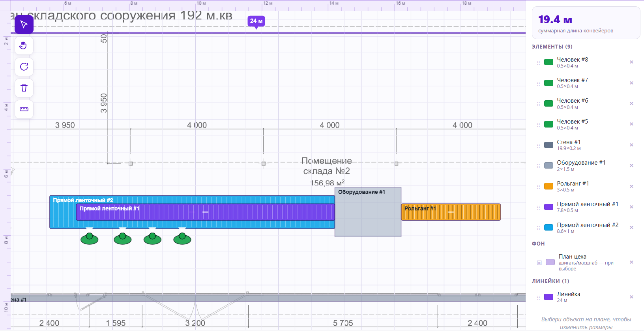
Task: Click ЭЛЕМЕНТЫ (9) section heading
Action: (552, 47)
